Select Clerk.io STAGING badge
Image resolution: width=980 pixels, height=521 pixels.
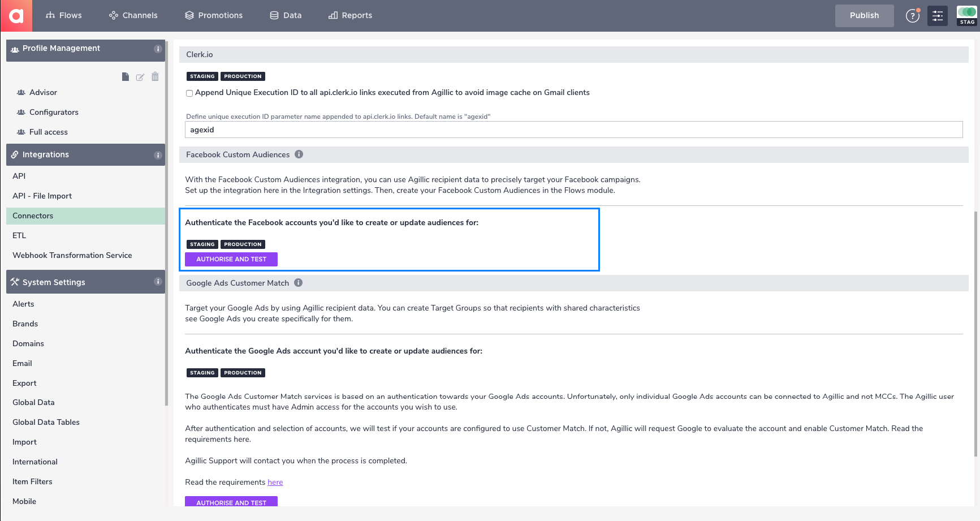[202, 76]
